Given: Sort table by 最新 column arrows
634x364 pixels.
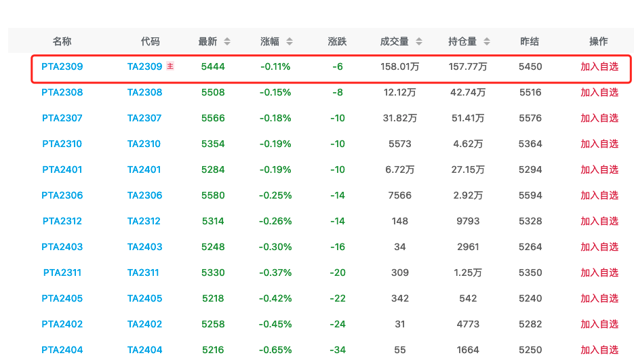Looking at the screenshot, I should pos(227,41).
